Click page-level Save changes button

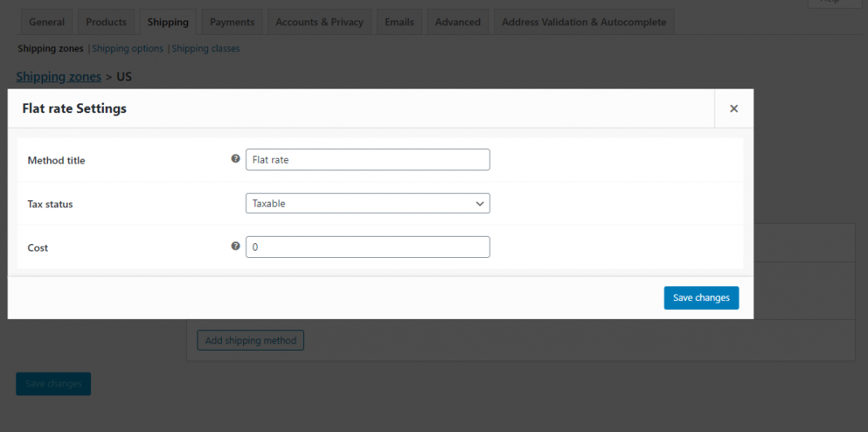click(x=53, y=384)
